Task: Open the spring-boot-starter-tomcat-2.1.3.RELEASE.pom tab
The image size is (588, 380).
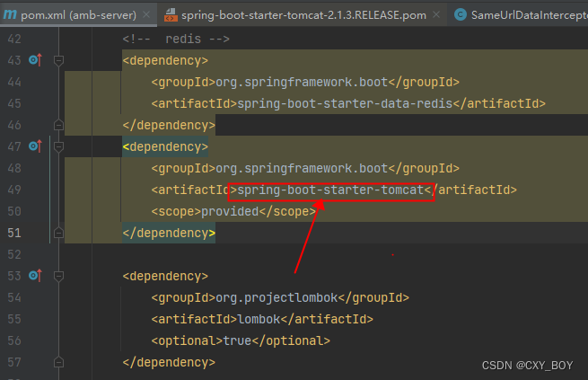Action: click(303, 15)
